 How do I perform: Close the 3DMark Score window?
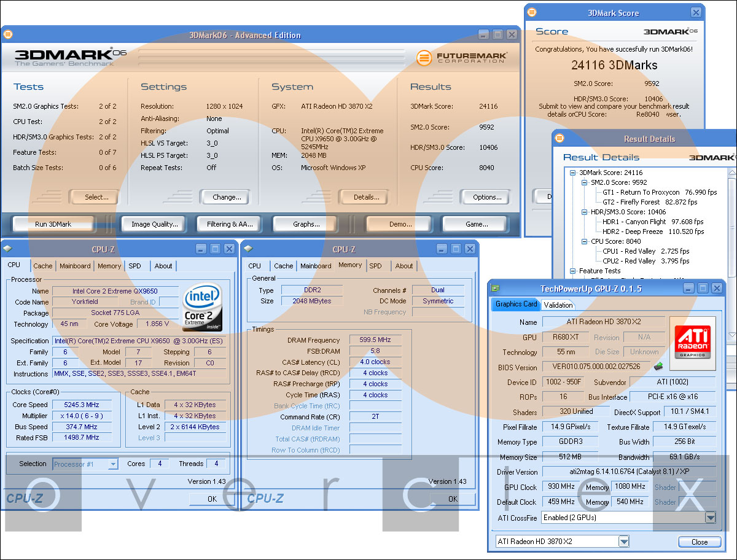click(x=696, y=12)
